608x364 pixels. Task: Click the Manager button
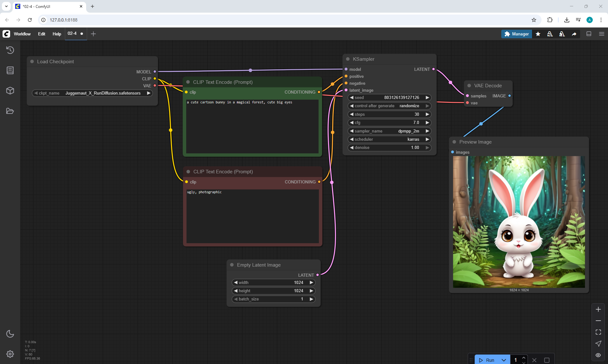click(516, 34)
